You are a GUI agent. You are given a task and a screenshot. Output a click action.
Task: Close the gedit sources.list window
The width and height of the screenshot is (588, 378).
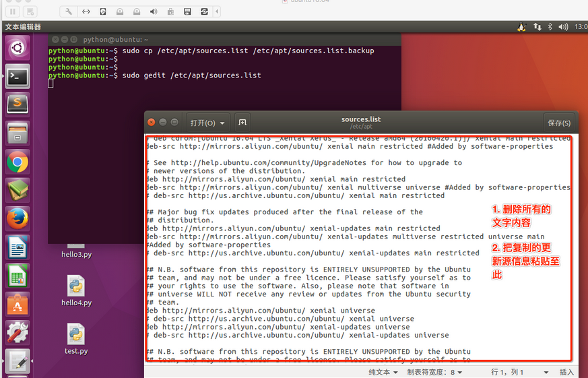click(x=151, y=122)
